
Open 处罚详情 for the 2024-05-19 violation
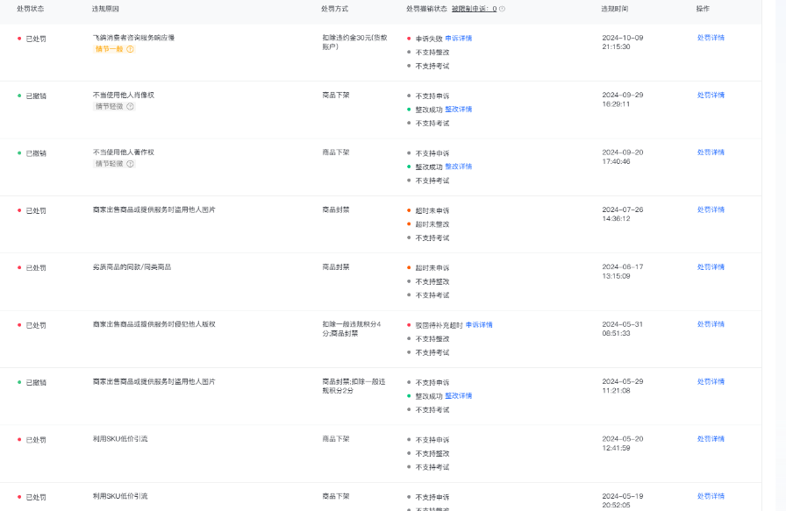(x=711, y=496)
